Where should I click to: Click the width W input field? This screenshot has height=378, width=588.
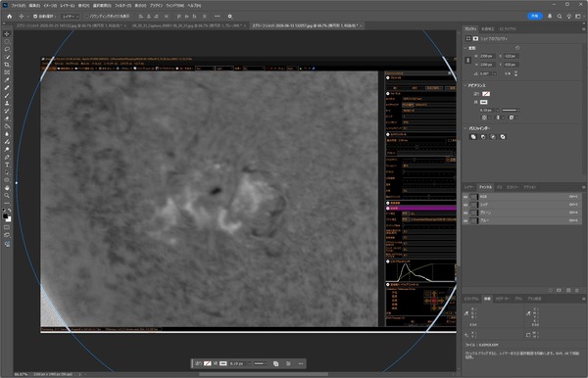click(487, 56)
